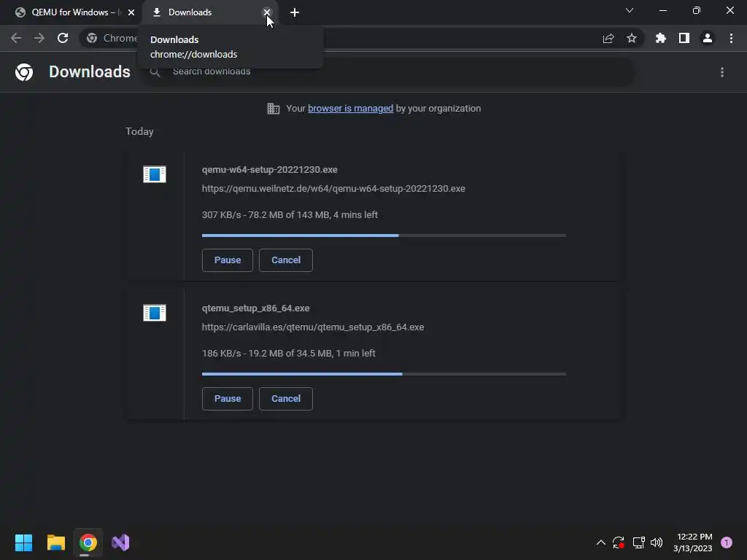
Task: Click the qemu.weilnetz.de download URL
Action: coord(333,189)
